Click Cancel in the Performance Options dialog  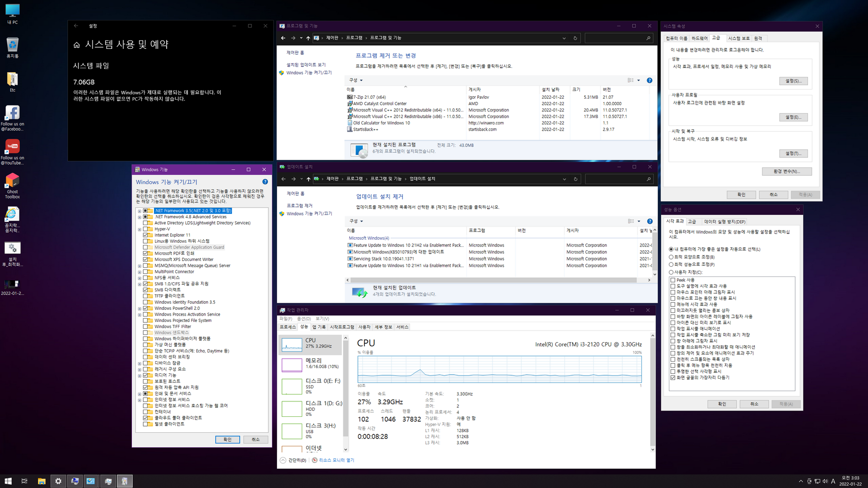coord(754,404)
